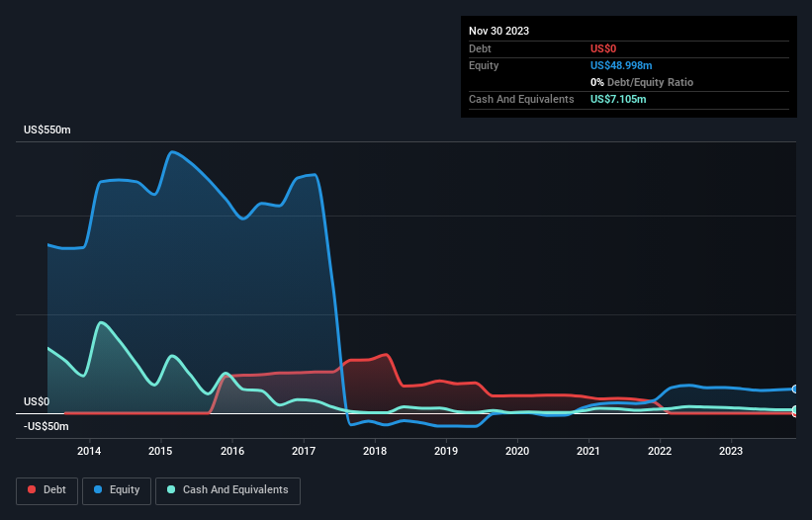The image size is (812, 520).
Task: Select the red Debt endpoint marker
Action: click(x=795, y=414)
